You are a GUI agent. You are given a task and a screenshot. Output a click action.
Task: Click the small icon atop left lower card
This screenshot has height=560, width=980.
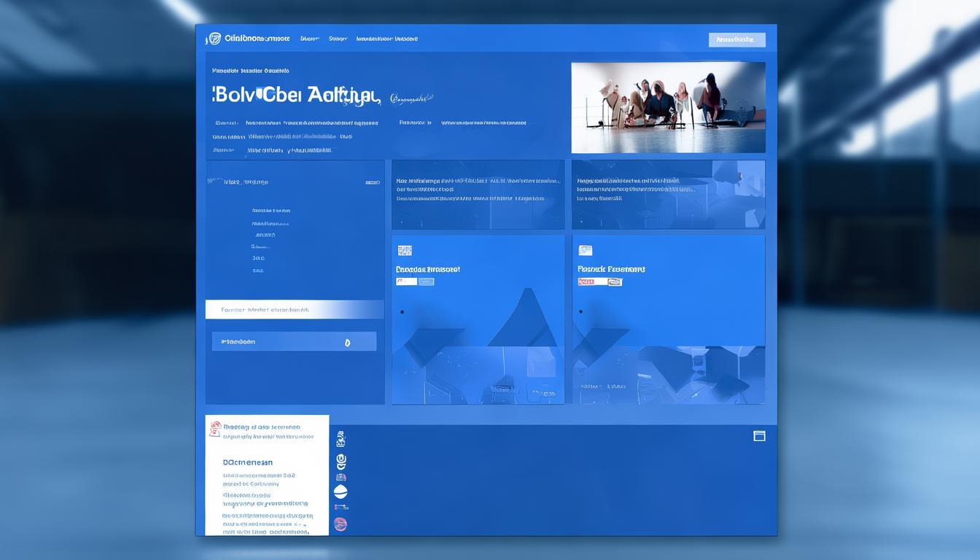[x=405, y=250]
